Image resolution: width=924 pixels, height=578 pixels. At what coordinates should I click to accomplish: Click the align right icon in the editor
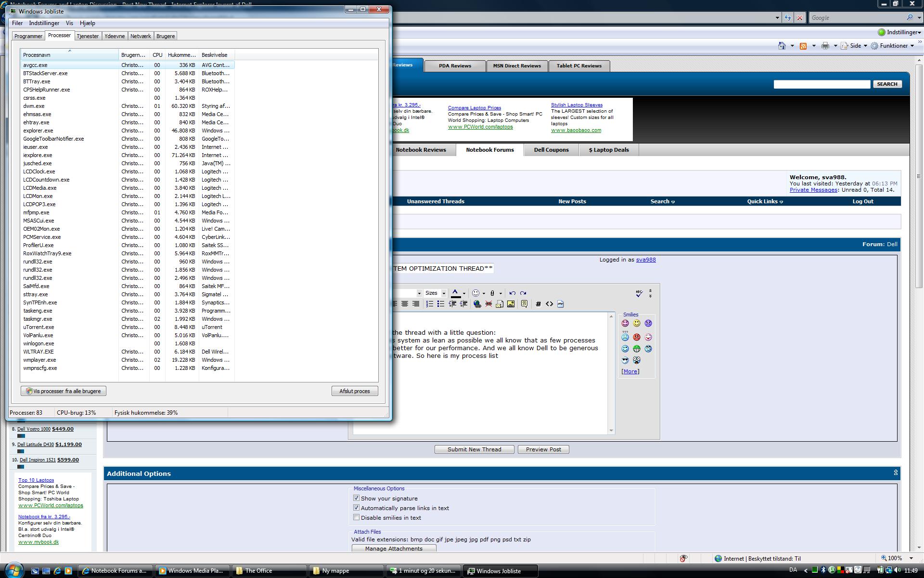point(416,304)
